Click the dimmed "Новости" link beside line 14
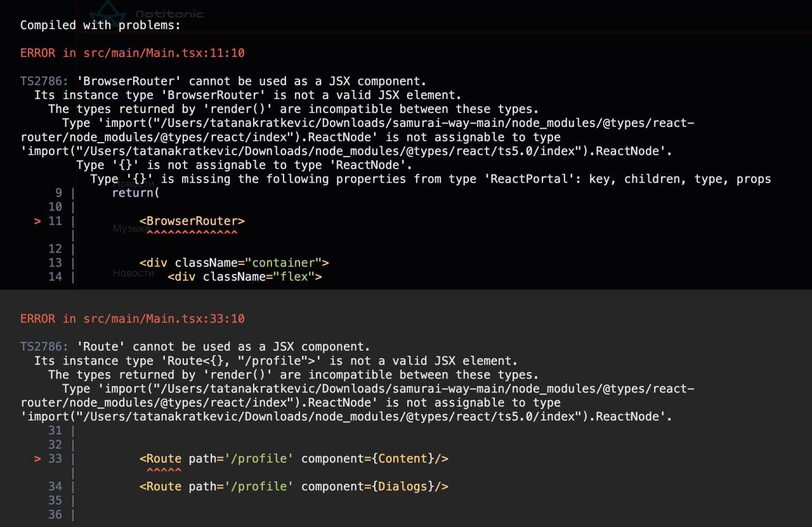The image size is (812, 527). [133, 273]
